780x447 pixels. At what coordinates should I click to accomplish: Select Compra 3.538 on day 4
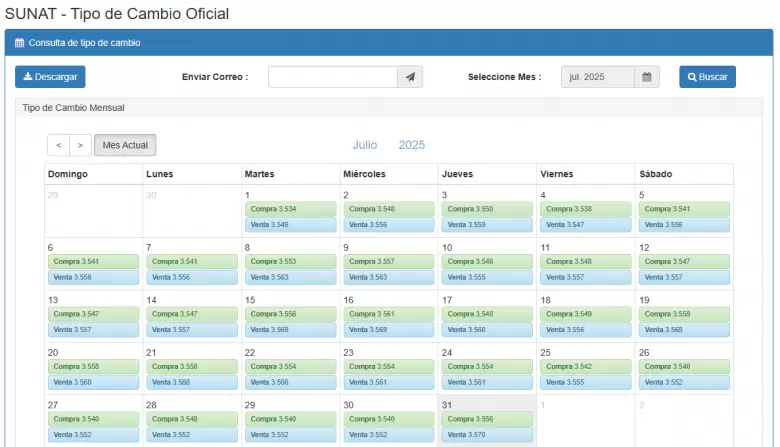pyautogui.click(x=586, y=209)
